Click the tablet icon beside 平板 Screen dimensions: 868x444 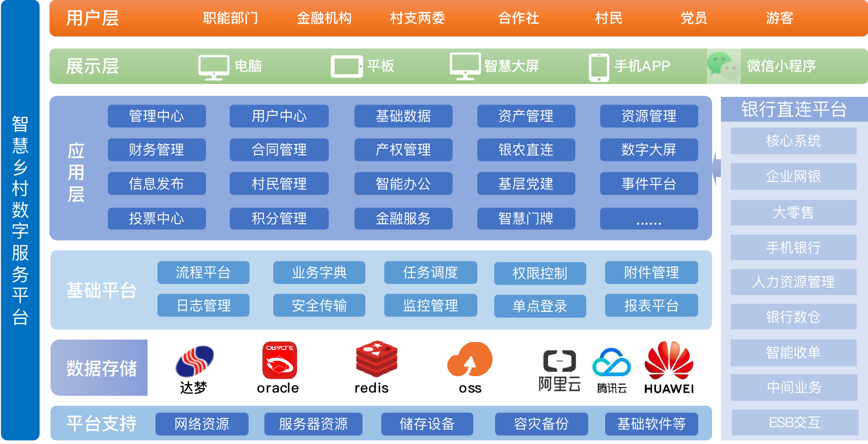click(x=347, y=66)
